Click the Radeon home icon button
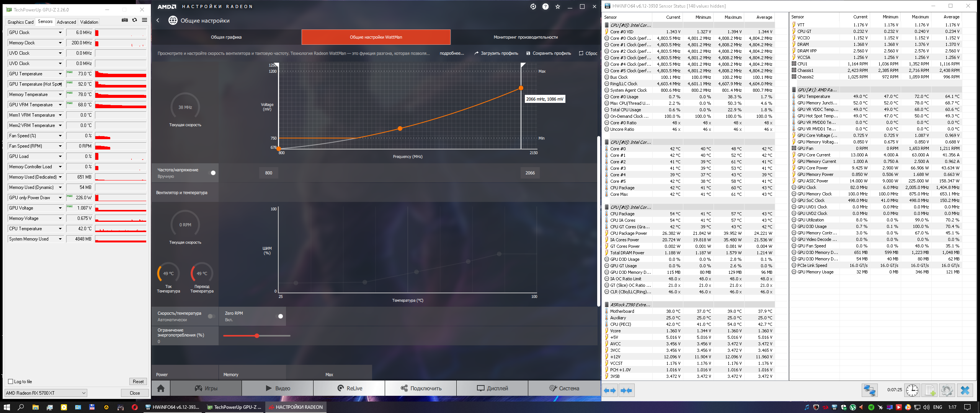Screen dimensions: 980x413 pyautogui.click(x=161, y=388)
